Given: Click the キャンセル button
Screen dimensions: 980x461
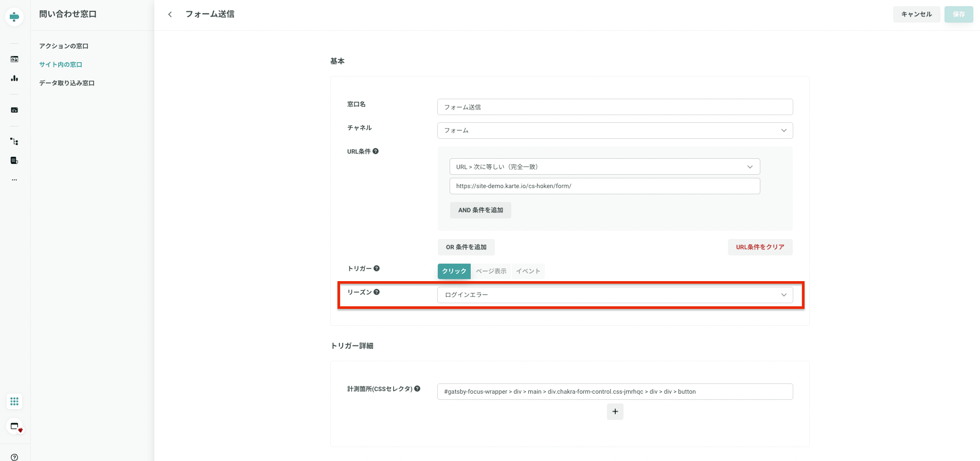Looking at the screenshot, I should [x=917, y=14].
